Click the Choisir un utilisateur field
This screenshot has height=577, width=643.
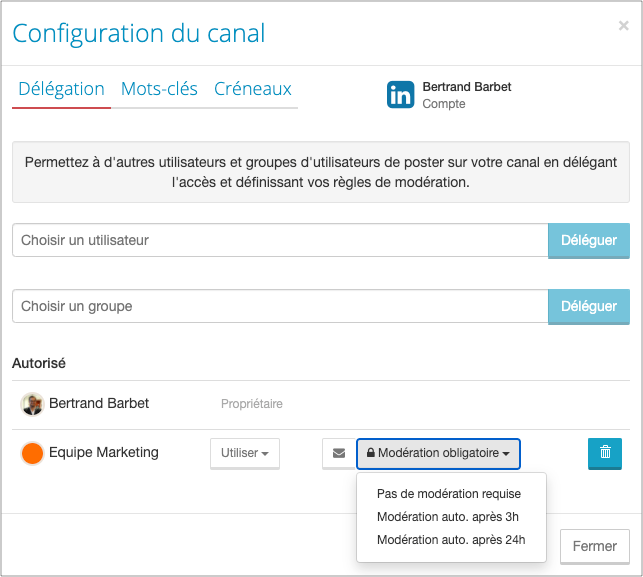coord(280,240)
